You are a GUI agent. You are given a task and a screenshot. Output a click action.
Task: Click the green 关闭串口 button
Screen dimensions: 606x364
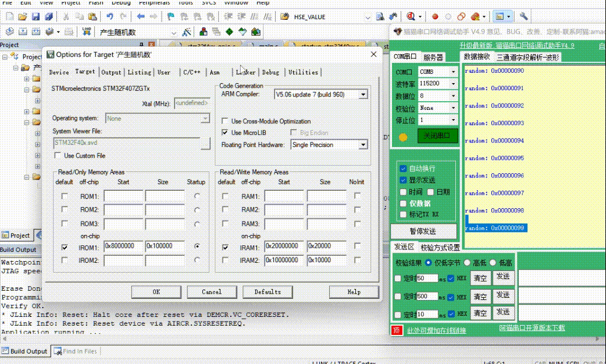[437, 136]
